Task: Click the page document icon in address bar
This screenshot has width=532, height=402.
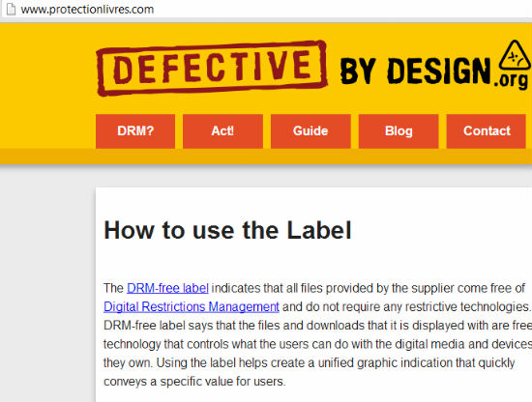Action: (x=12, y=9)
